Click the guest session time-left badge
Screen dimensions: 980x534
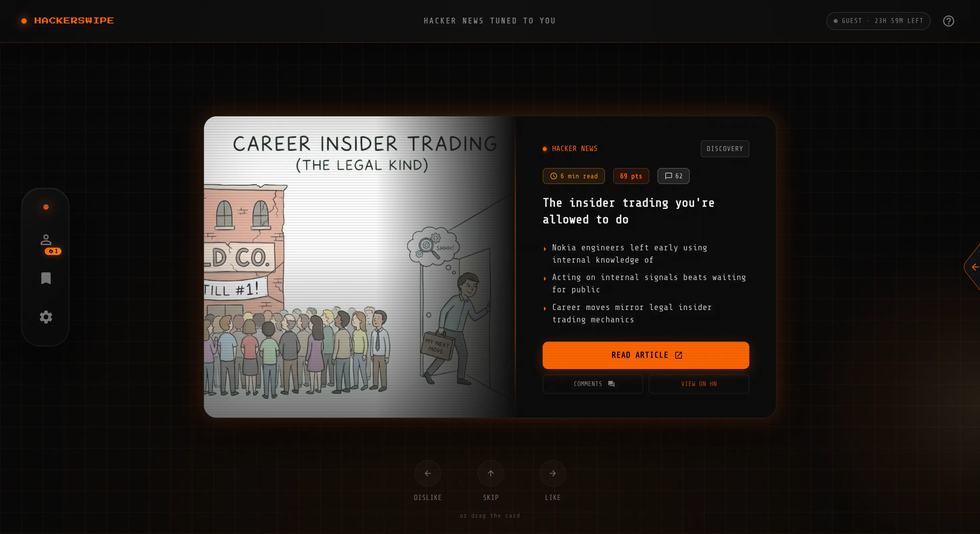coord(878,21)
